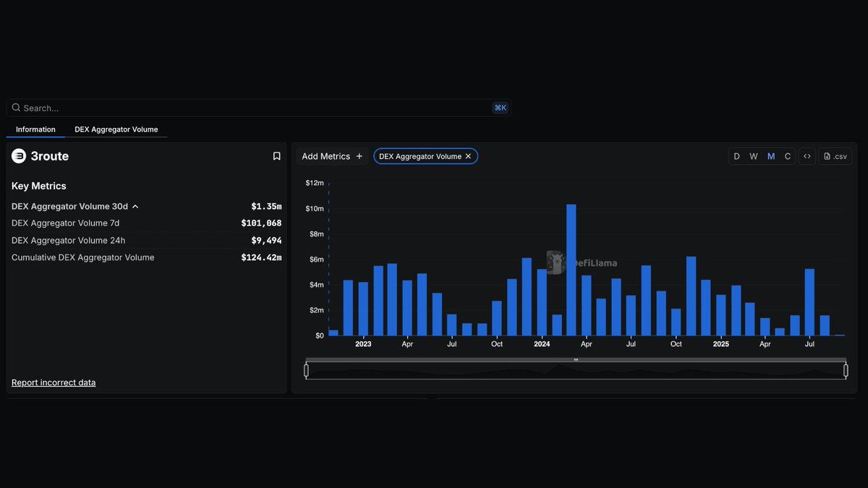
Task: Remove the DEX Aggregator Volume chip
Action: coord(468,156)
